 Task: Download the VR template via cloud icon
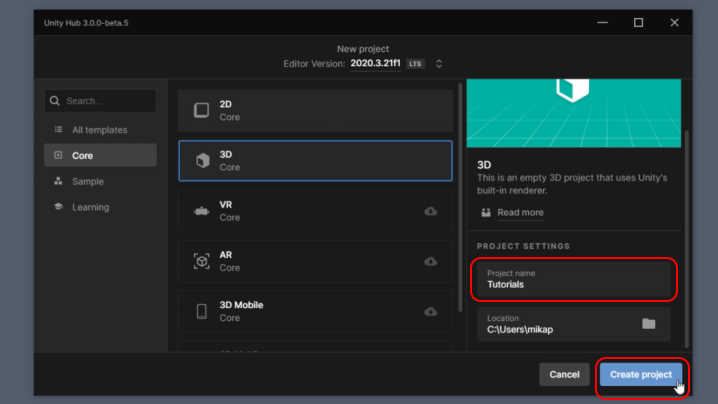430,211
